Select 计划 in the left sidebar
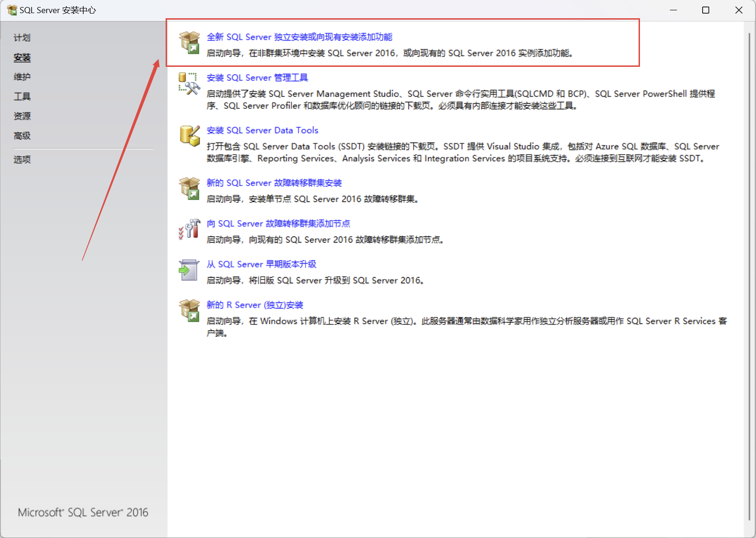The width and height of the screenshot is (756, 538). 22,38
